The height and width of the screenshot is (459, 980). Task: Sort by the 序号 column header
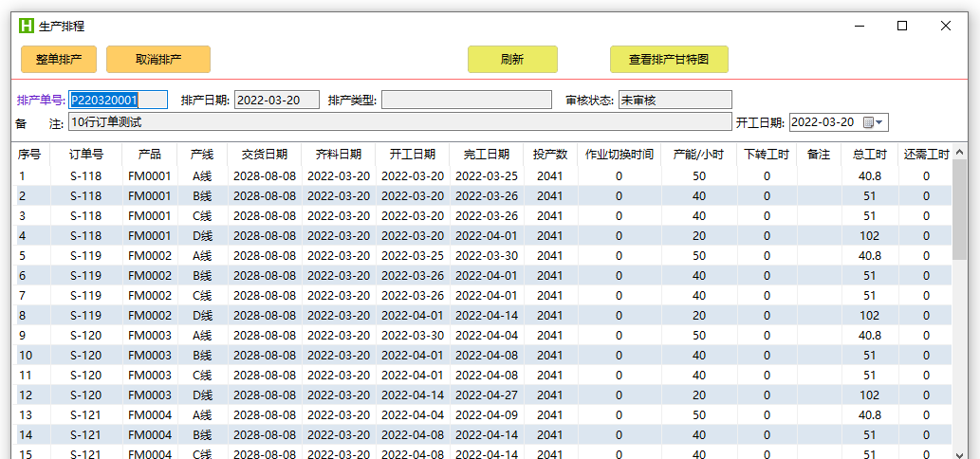coord(30,155)
